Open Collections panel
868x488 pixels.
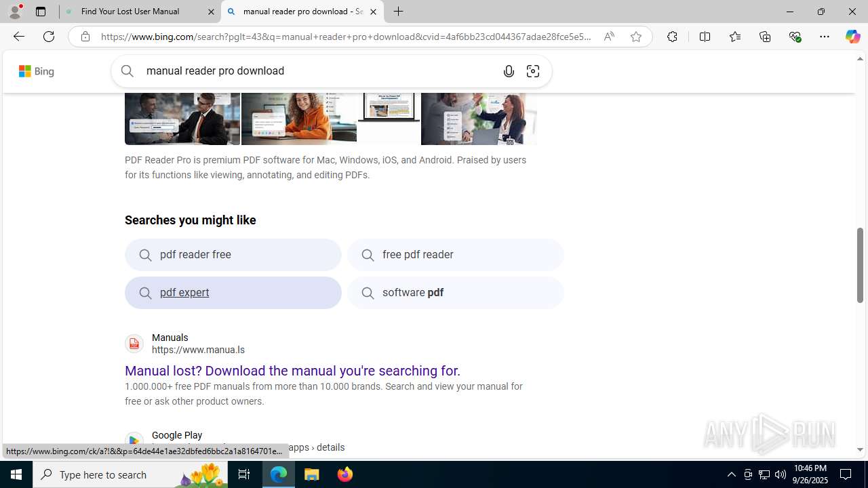[x=765, y=37]
